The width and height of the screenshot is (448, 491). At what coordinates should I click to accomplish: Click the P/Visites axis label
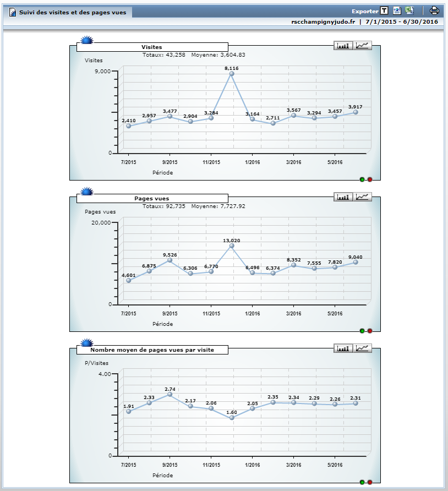[96, 363]
